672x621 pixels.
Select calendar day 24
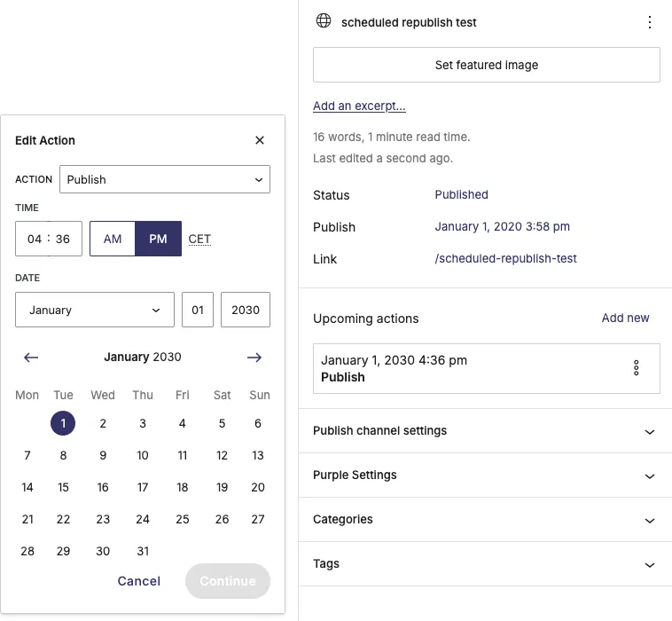[143, 519]
